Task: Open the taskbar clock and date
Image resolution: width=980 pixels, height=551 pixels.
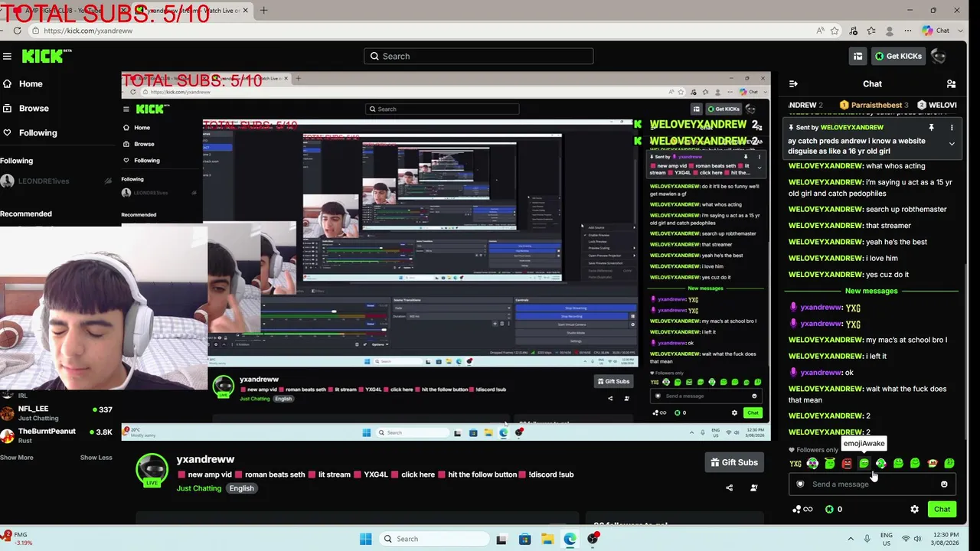Action: point(946,539)
